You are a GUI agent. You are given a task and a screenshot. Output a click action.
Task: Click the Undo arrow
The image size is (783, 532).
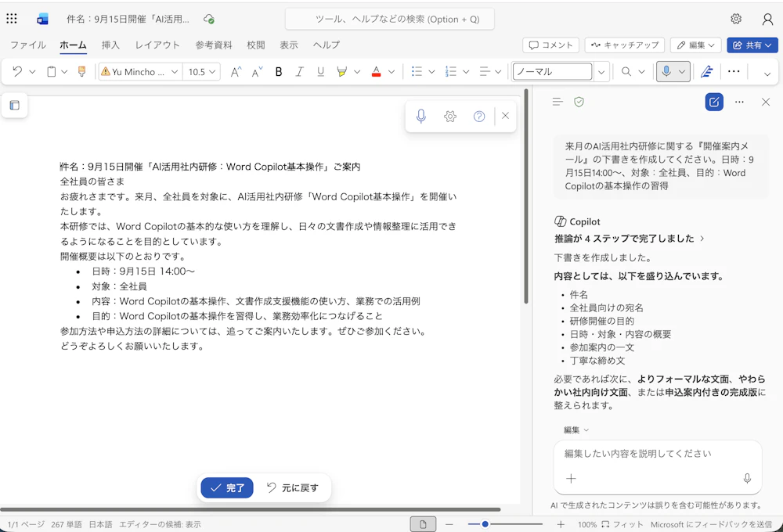[17, 71]
